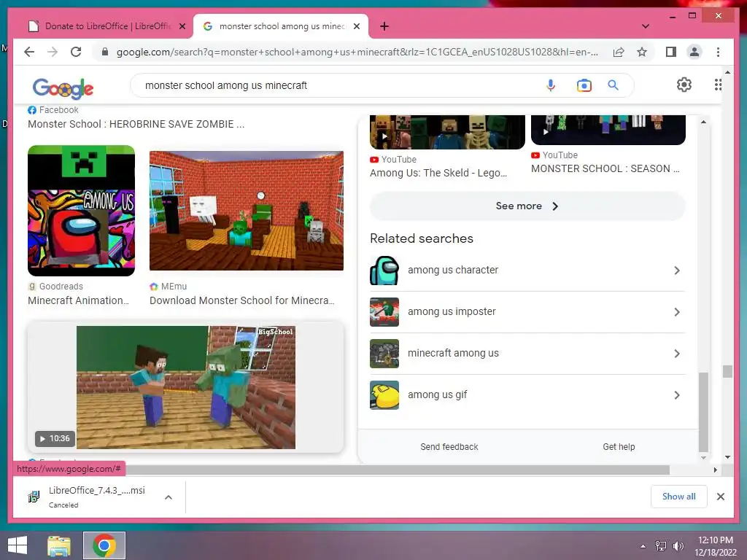This screenshot has height=560, width=747.
Task: Open MONSTER SCHOOL SEASON YouTube video
Action: (x=608, y=130)
